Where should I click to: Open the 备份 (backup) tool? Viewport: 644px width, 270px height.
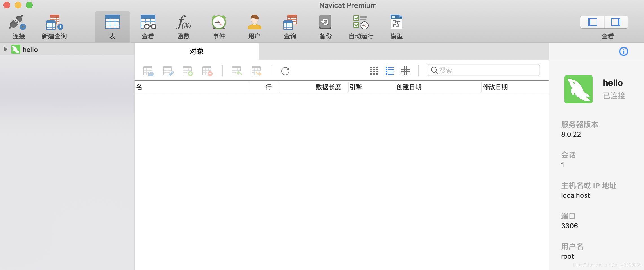(325, 26)
